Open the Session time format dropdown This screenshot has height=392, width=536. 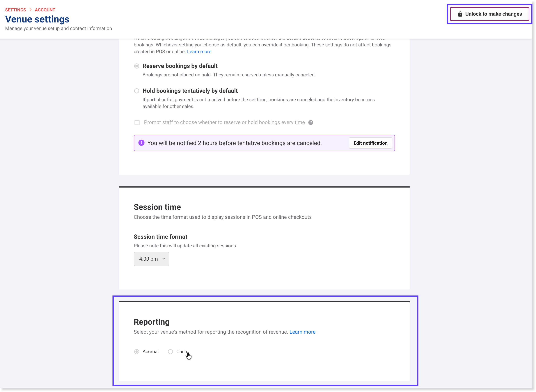coord(151,259)
